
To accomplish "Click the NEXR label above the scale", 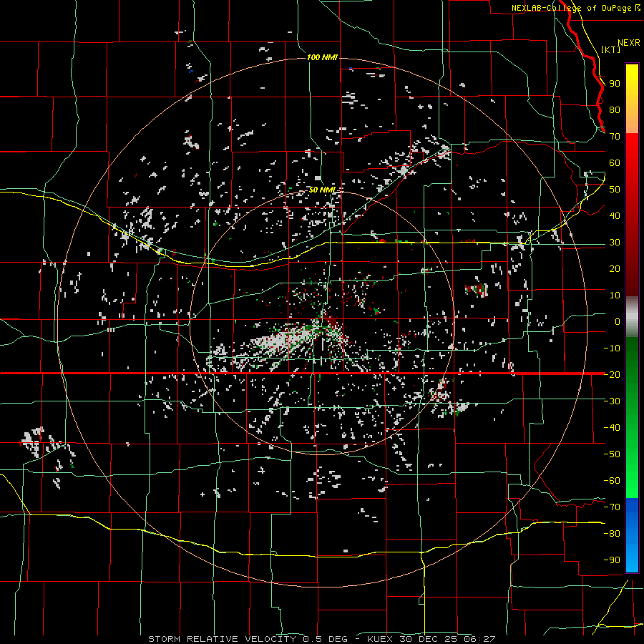I will (628, 43).
